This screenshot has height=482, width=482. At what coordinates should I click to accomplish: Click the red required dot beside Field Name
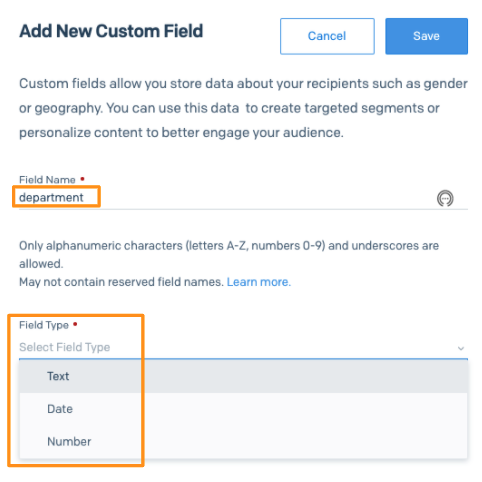tap(82, 179)
